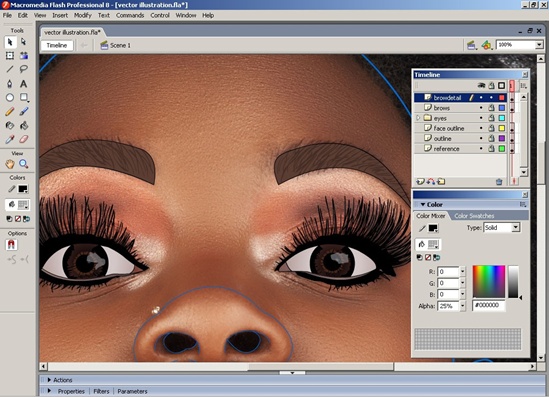Select the Eyedropper tool
549x397 pixels.
(10, 139)
